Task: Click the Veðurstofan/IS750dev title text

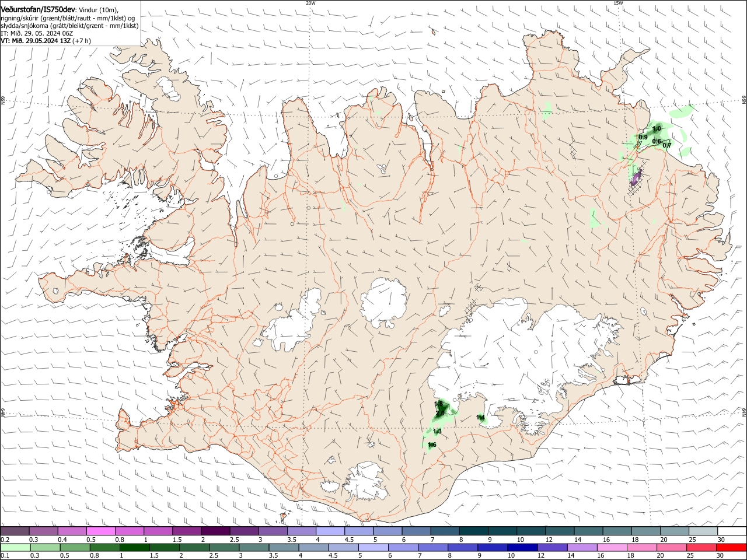Action: point(39,10)
